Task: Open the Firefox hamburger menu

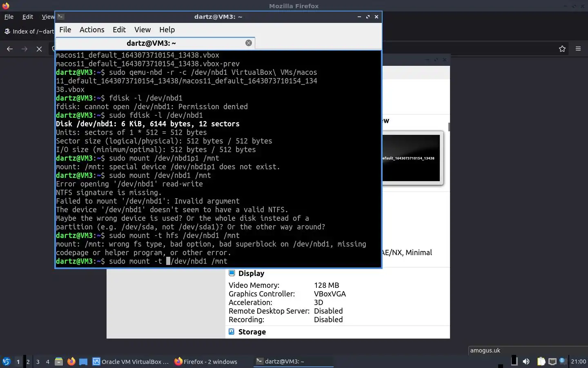Action: click(578, 49)
